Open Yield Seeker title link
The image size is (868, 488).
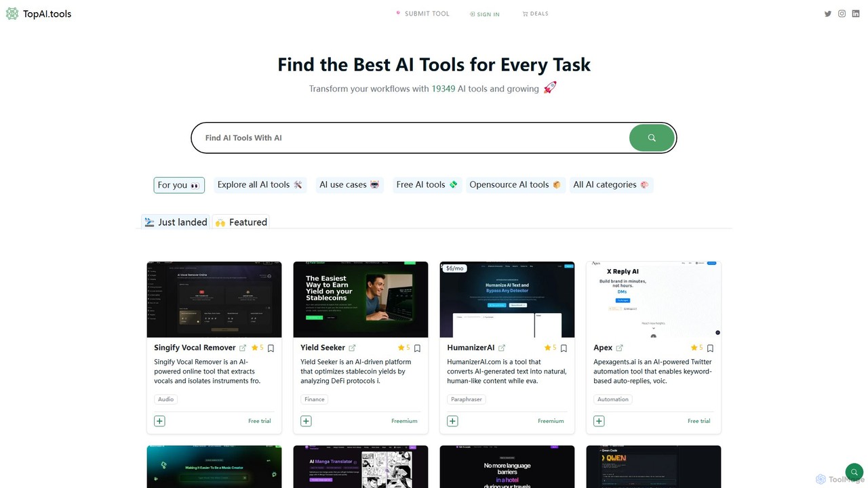click(x=323, y=348)
